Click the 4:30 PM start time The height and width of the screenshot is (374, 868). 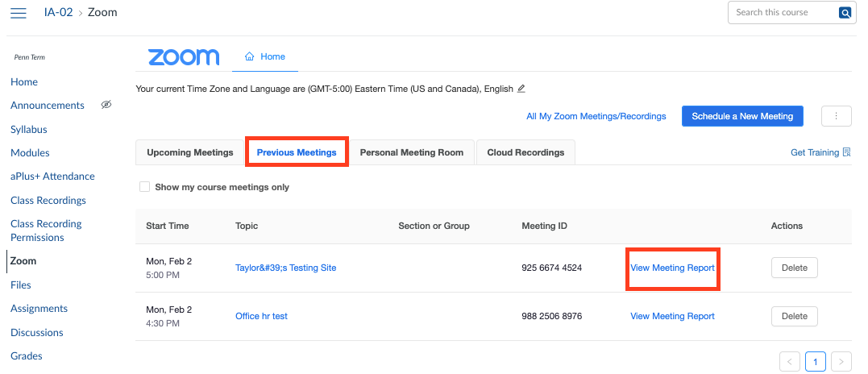coord(163,323)
